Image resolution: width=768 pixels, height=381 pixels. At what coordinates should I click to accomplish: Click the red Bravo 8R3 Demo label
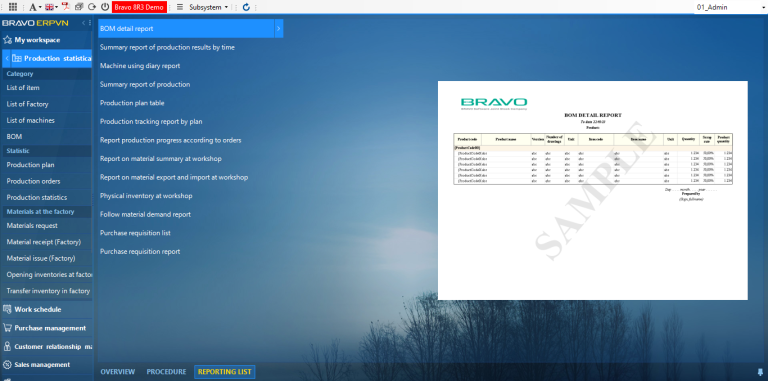coord(139,7)
